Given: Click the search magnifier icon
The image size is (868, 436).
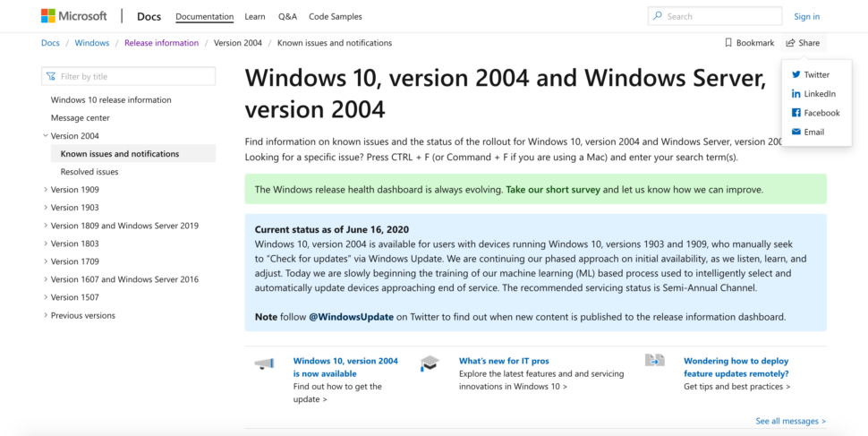Looking at the screenshot, I should click(x=658, y=16).
